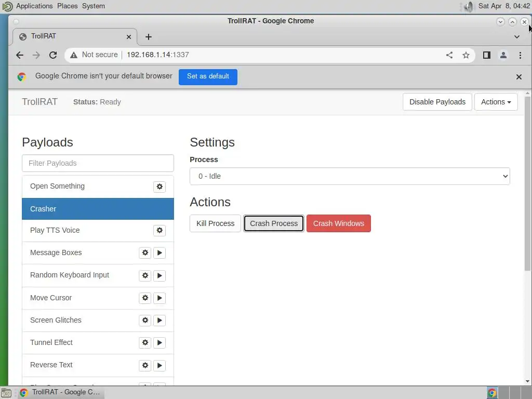The image size is (532, 399).
Task: Click the TrollRAT brand link
Action: click(x=39, y=102)
